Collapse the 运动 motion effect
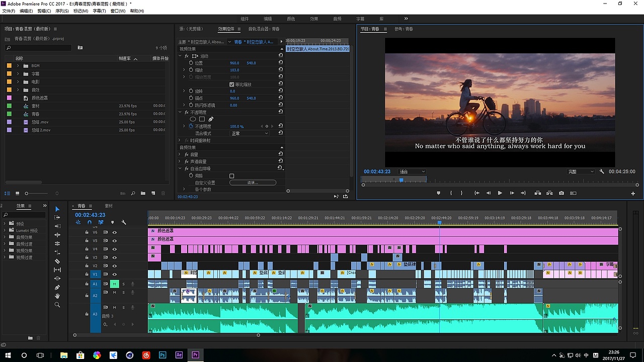 pos(180,56)
